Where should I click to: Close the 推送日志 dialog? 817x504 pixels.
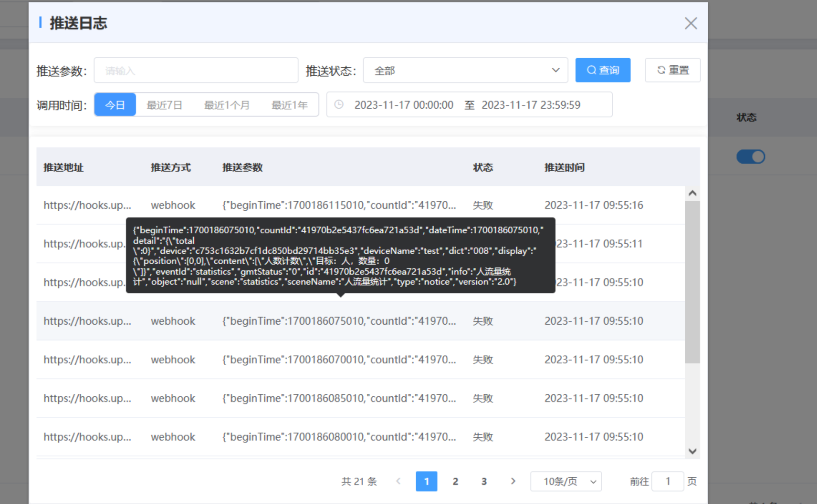[x=691, y=23]
